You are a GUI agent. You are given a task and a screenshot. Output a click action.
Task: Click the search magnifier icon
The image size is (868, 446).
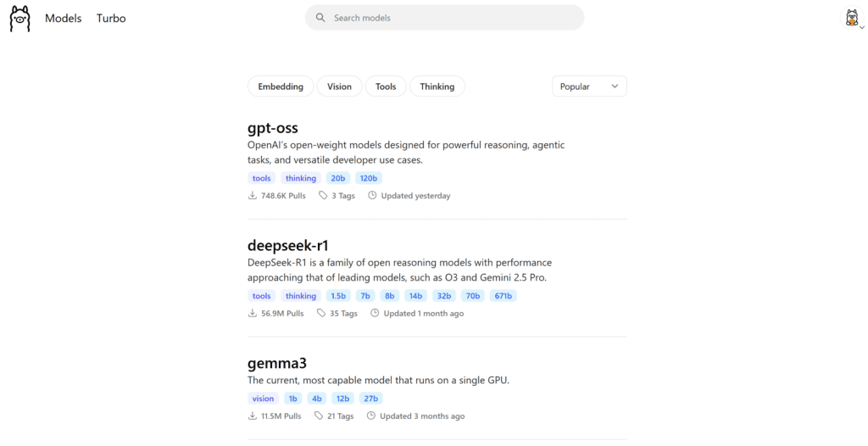tap(320, 18)
